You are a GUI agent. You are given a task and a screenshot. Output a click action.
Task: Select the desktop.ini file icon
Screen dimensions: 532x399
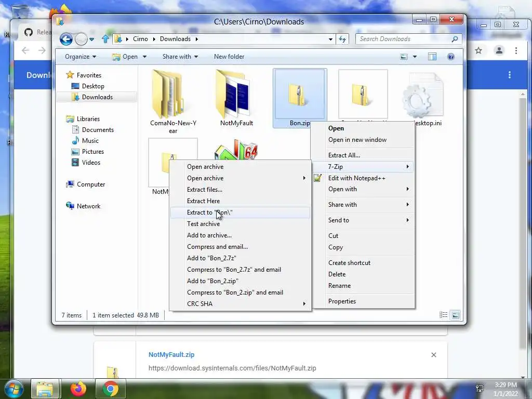click(x=422, y=97)
